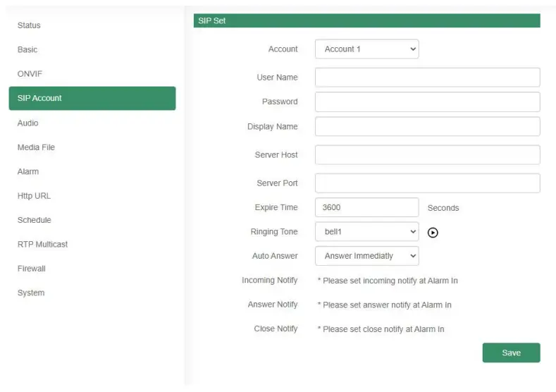Screen dimensions: 556x392
Task: Click the Server Port label
Action: [277, 183]
